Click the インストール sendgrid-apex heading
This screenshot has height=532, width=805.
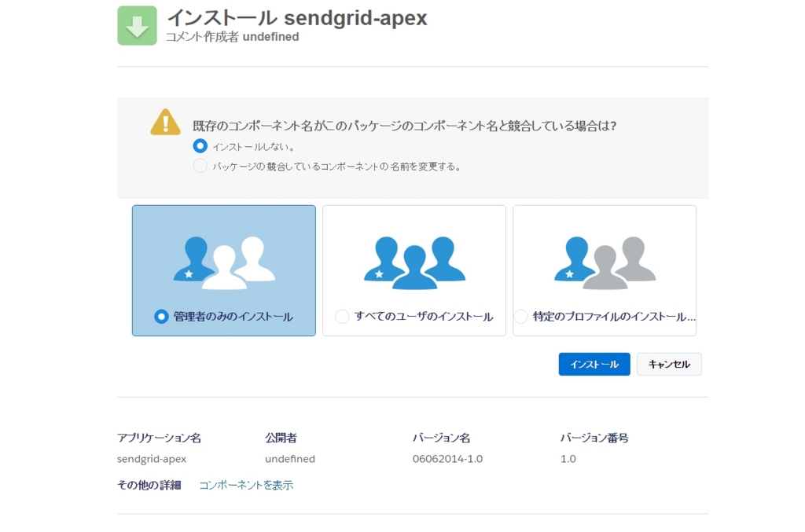click(x=297, y=18)
